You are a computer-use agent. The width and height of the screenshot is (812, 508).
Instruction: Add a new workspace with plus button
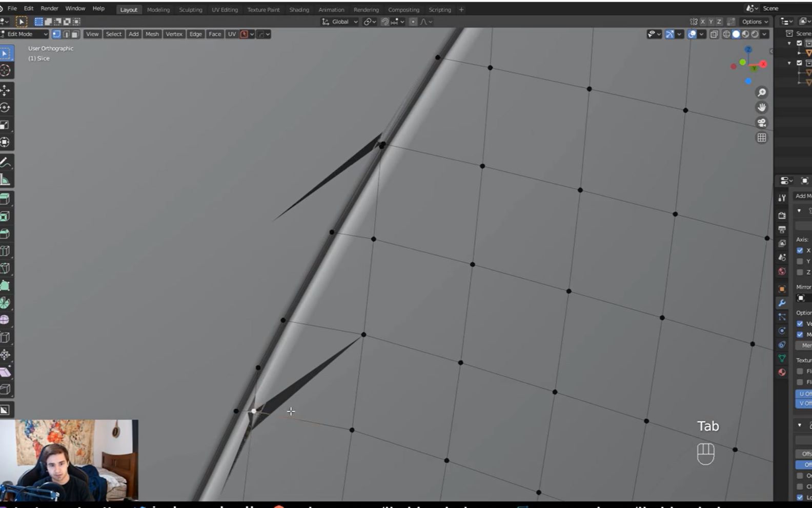click(461, 10)
